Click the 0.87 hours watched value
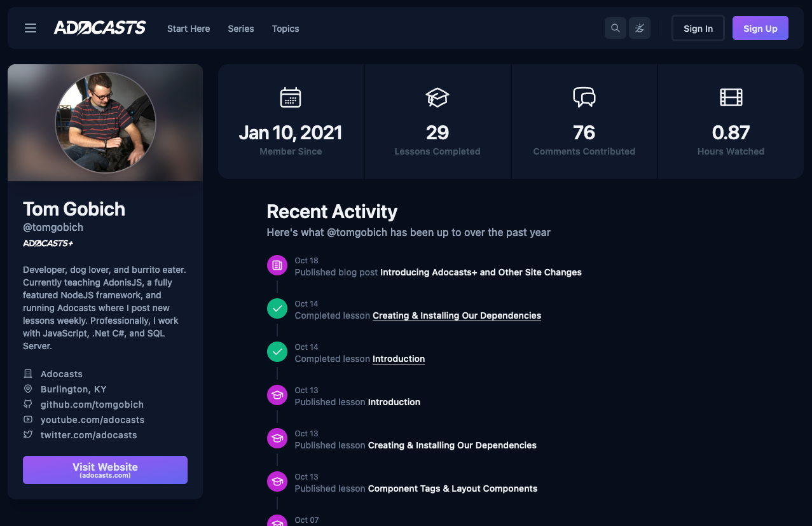This screenshot has width=812, height=526. tap(731, 132)
